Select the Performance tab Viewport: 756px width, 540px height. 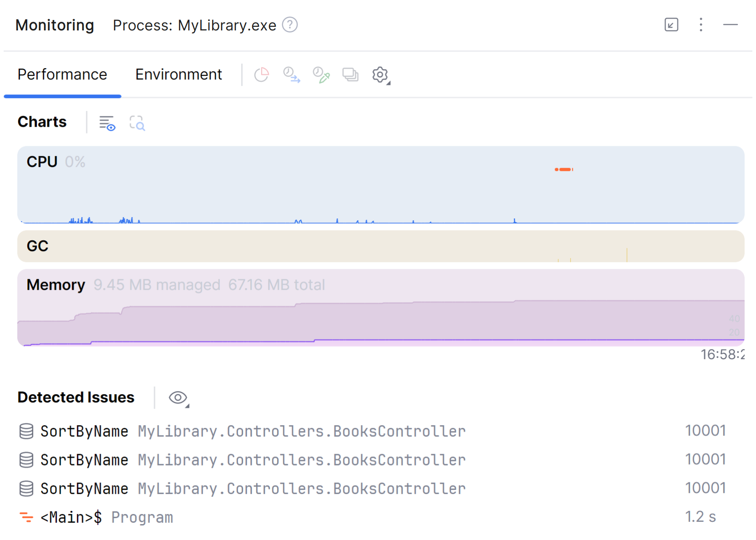pos(62,74)
